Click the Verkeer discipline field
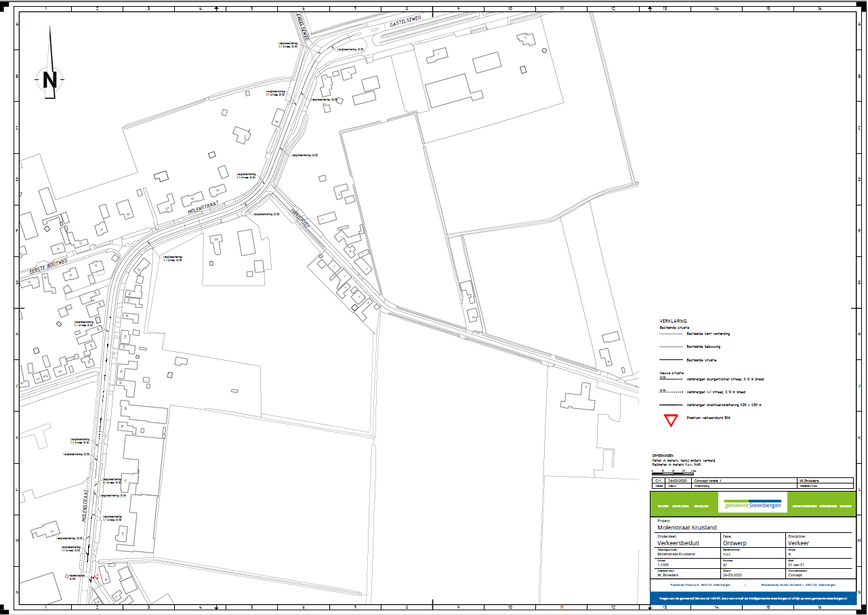Viewport: 868px width, 615px height. tap(797, 543)
